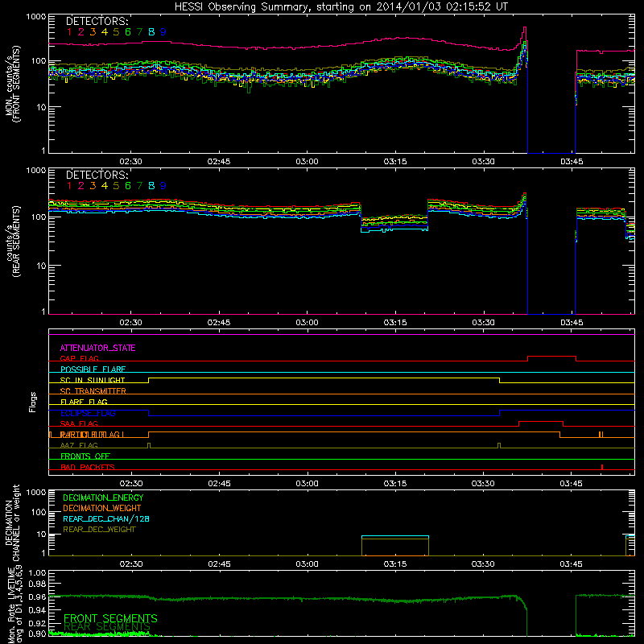Click the BAD_PACKETS flag label
This screenshot has width=644, height=644.
pos(88,467)
